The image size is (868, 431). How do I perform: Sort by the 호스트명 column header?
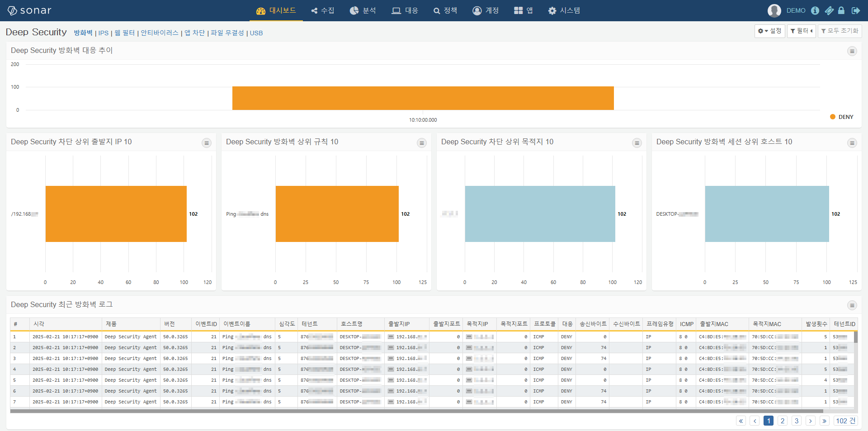pos(361,324)
